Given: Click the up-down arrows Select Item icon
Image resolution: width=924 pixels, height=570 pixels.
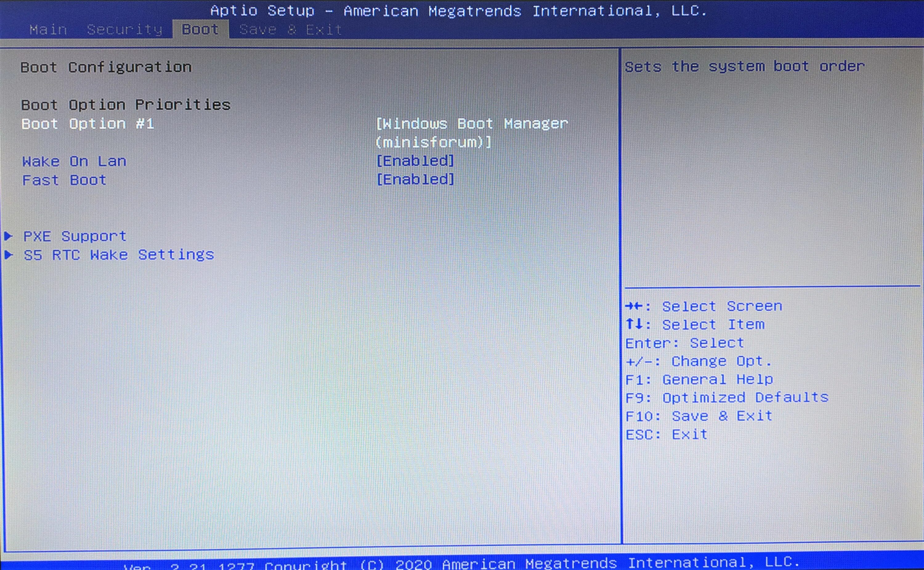Looking at the screenshot, I should point(634,324).
